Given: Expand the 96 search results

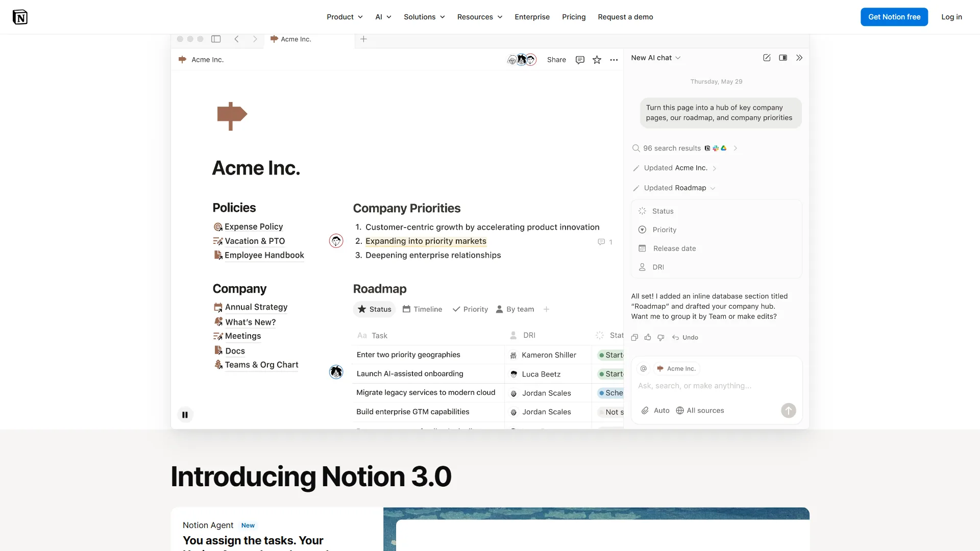Looking at the screenshot, I should tap(685, 148).
